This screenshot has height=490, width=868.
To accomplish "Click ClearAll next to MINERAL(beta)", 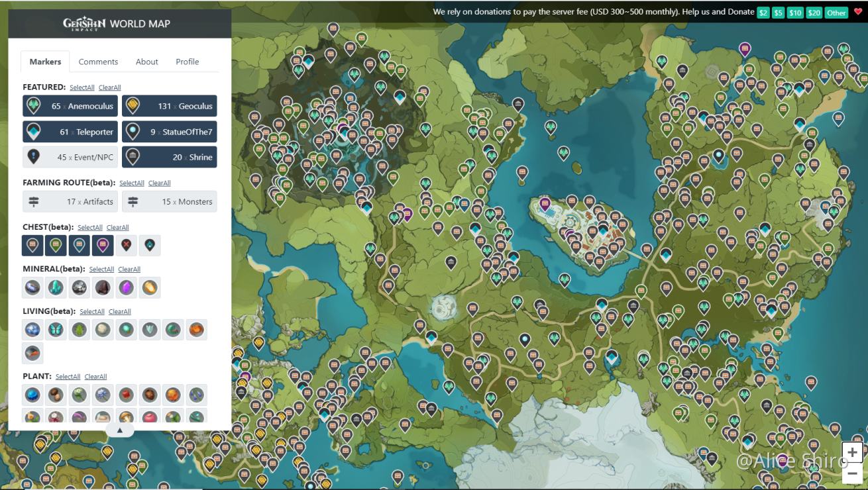I will click(129, 269).
